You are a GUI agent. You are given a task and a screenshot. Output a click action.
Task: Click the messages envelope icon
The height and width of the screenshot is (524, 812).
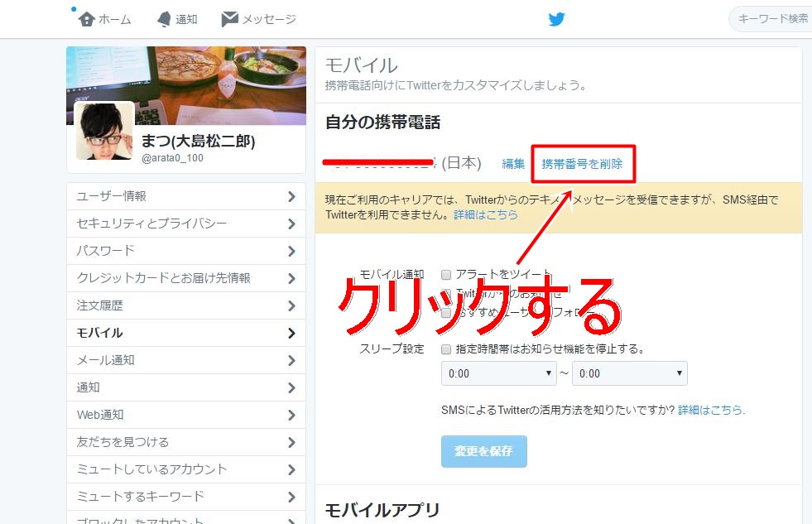coord(229,19)
